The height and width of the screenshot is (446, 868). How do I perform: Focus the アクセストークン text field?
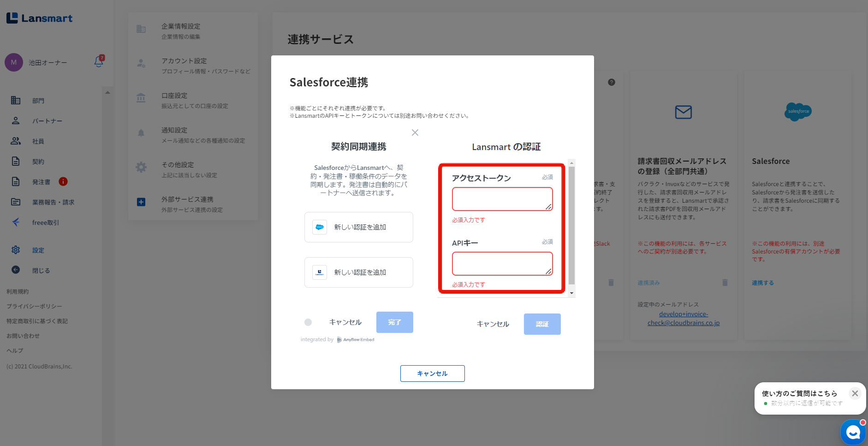pyautogui.click(x=502, y=199)
